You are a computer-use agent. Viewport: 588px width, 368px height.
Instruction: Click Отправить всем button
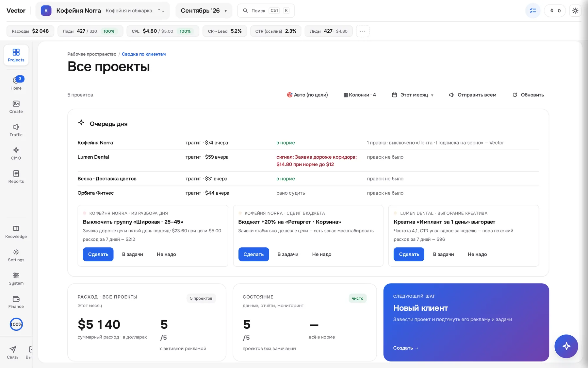click(x=473, y=95)
